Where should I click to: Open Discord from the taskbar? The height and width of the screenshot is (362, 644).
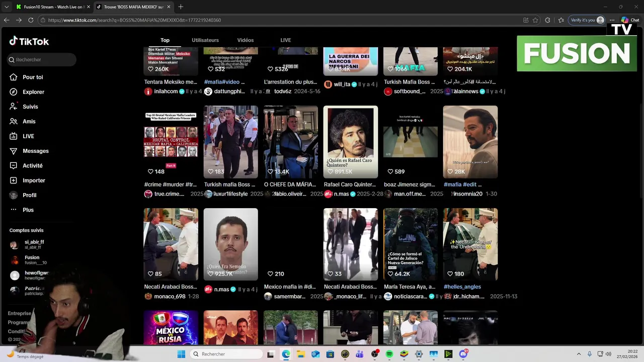point(463,354)
